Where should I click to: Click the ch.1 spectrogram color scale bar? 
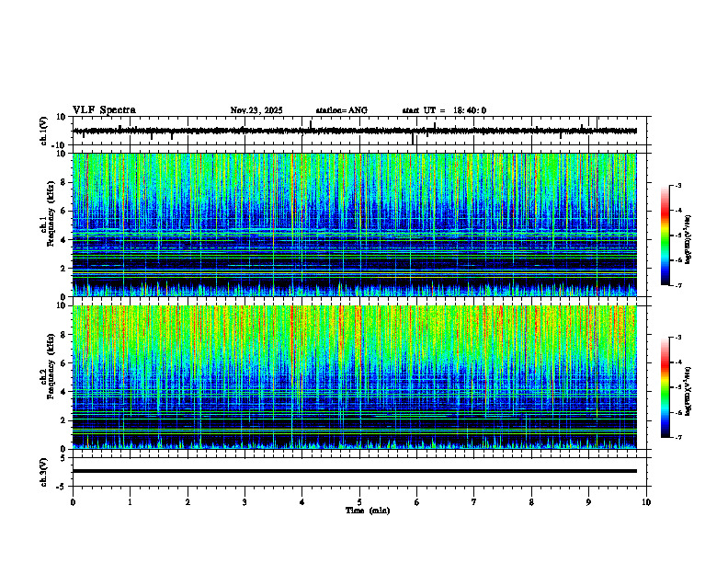tap(665, 236)
